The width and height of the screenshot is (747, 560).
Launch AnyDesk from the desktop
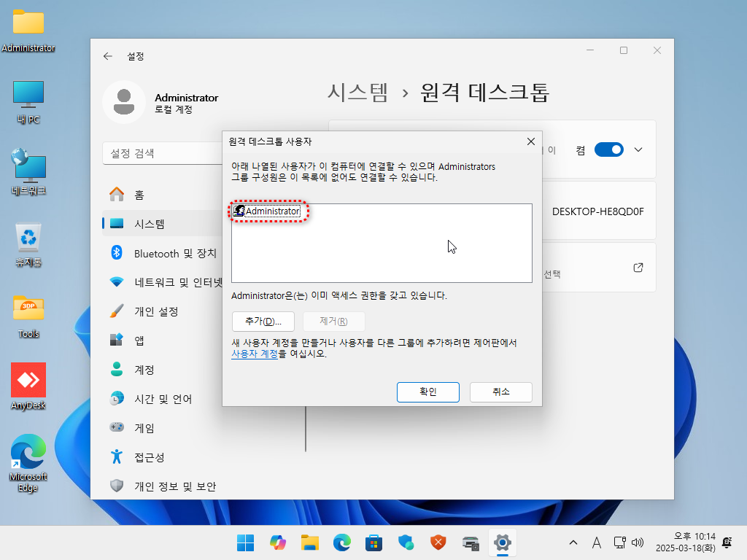pyautogui.click(x=28, y=386)
